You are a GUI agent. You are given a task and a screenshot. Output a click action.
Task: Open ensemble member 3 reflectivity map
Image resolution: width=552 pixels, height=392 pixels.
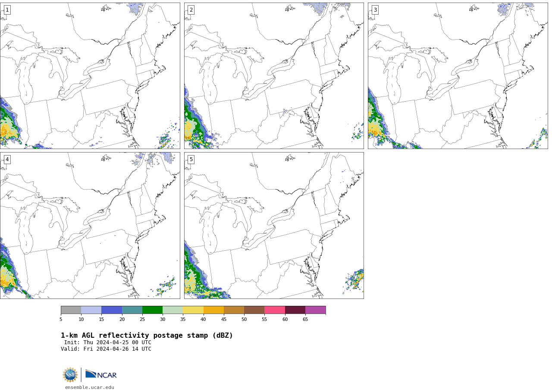click(458, 76)
